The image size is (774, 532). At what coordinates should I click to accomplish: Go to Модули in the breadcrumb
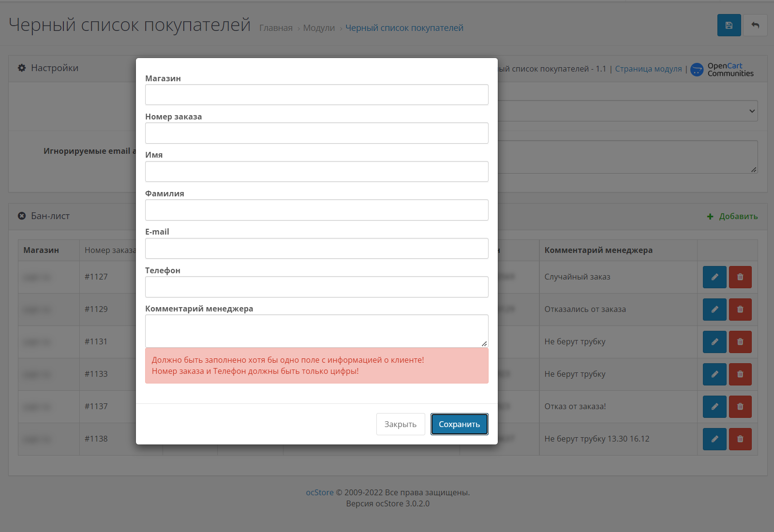pos(319,28)
